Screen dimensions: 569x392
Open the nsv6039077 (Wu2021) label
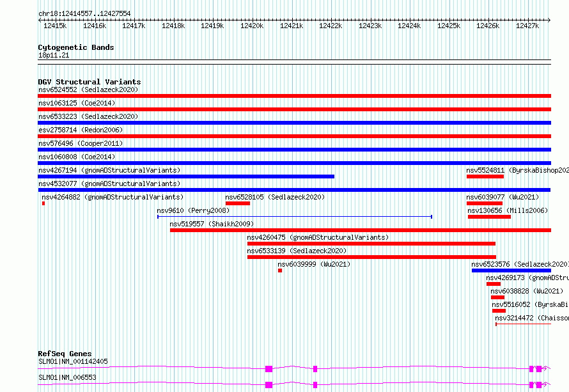(x=503, y=197)
